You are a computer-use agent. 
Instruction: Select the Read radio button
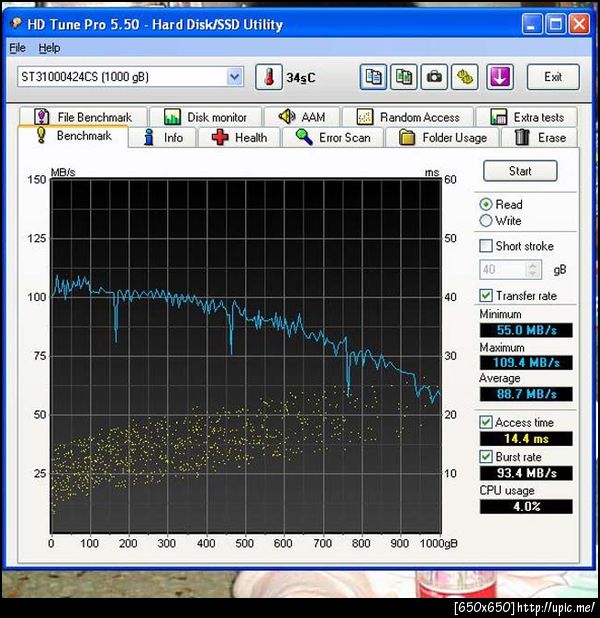486,204
